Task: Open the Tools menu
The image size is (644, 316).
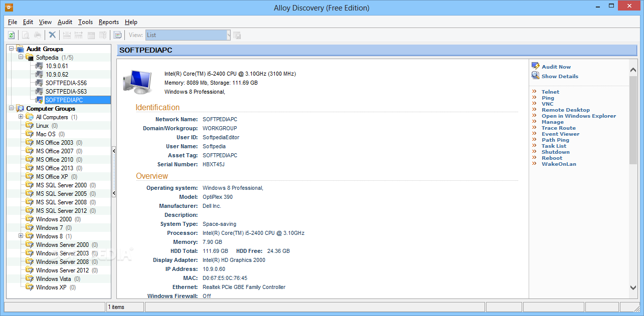Action: pyautogui.click(x=85, y=22)
